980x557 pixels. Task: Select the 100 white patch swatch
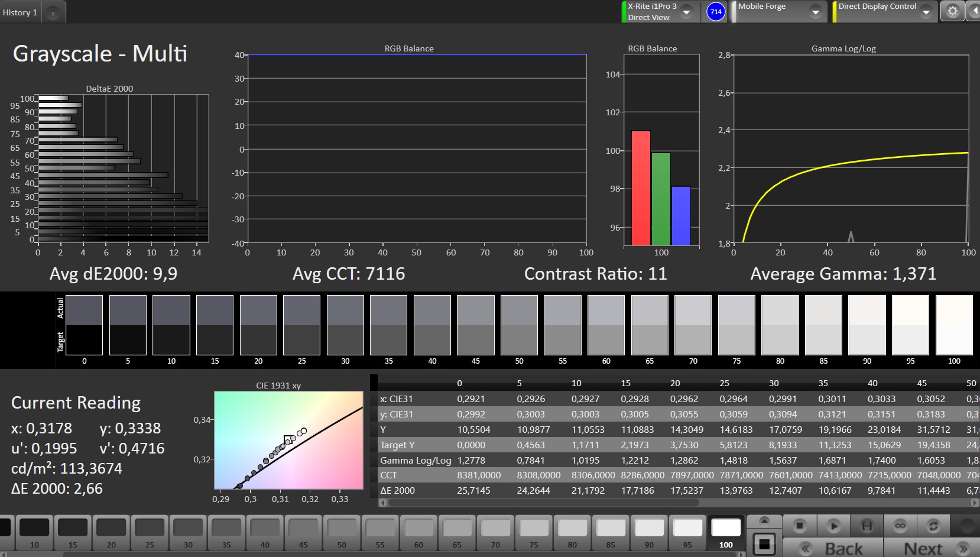tap(726, 532)
